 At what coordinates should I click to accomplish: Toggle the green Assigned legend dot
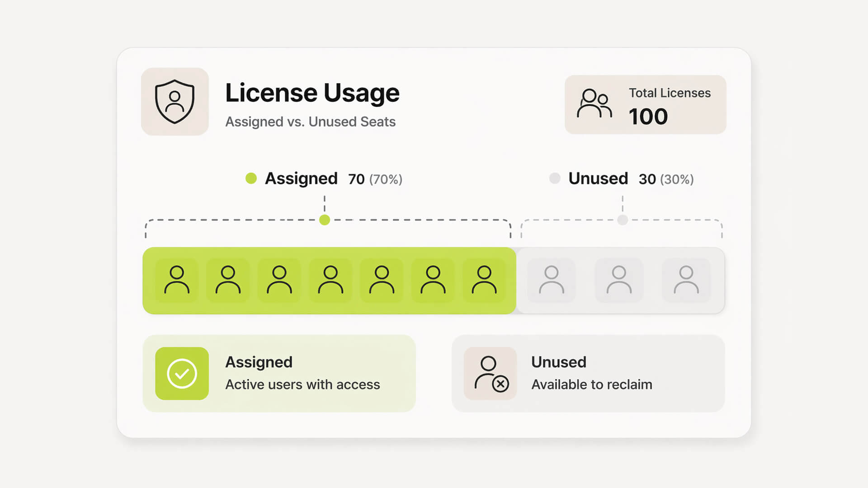(x=250, y=178)
